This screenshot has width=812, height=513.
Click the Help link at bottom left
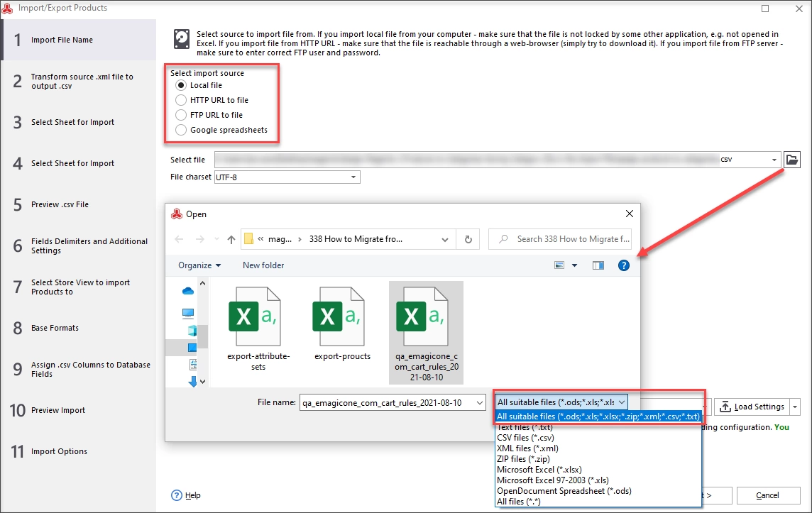coord(186,495)
